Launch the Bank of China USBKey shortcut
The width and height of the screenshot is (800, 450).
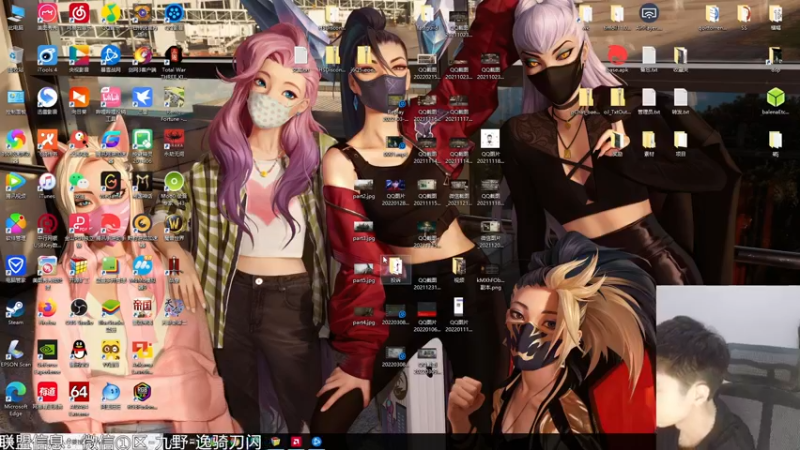click(x=47, y=223)
